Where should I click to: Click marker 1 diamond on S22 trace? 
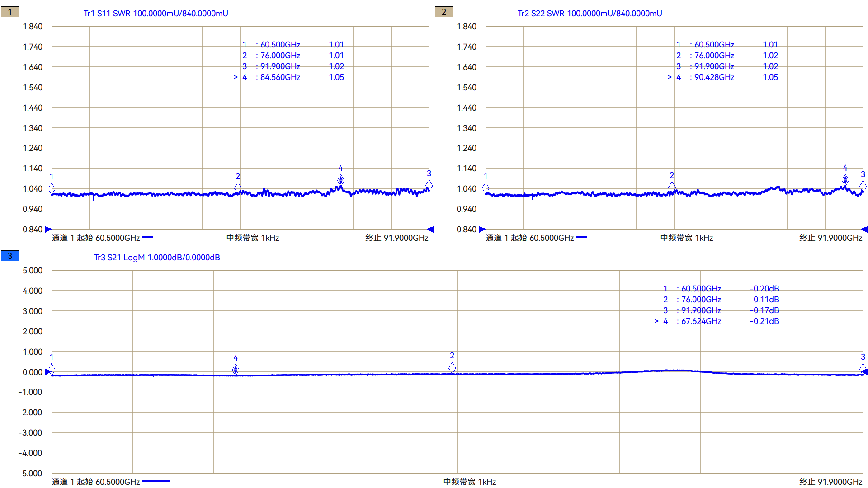tap(486, 188)
